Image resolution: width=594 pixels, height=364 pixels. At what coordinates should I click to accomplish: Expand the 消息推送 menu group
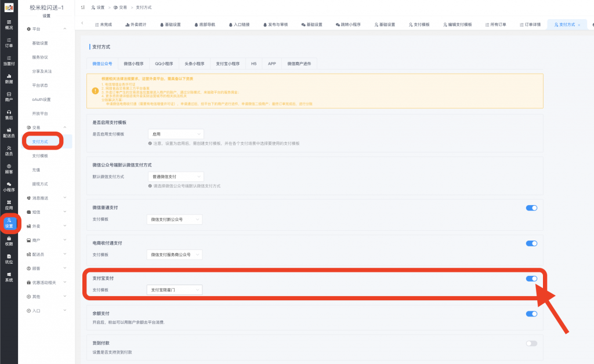[x=48, y=198]
